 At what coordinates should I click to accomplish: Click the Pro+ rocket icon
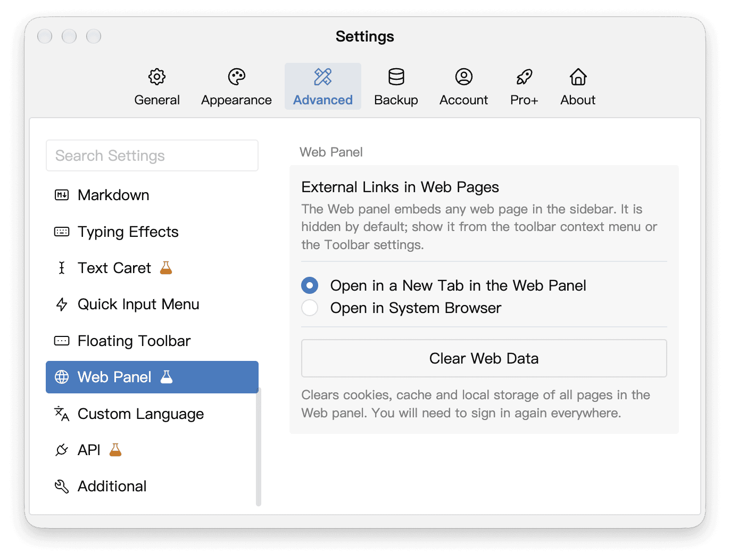click(x=524, y=77)
